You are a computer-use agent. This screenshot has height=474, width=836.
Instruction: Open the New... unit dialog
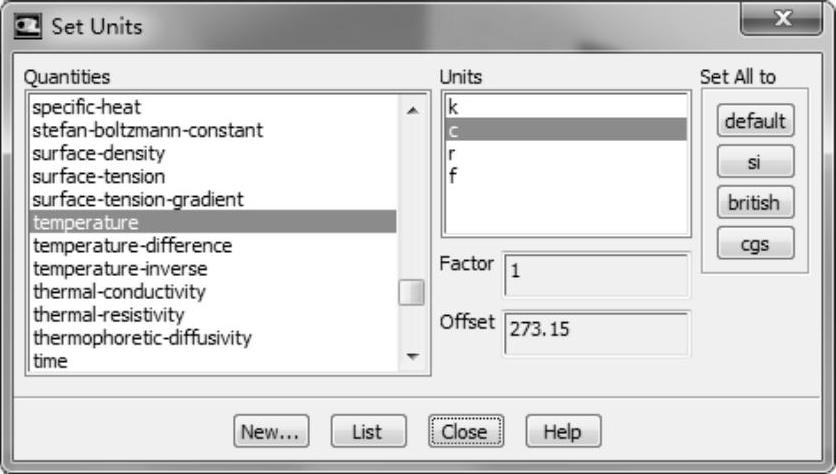pyautogui.click(x=273, y=432)
